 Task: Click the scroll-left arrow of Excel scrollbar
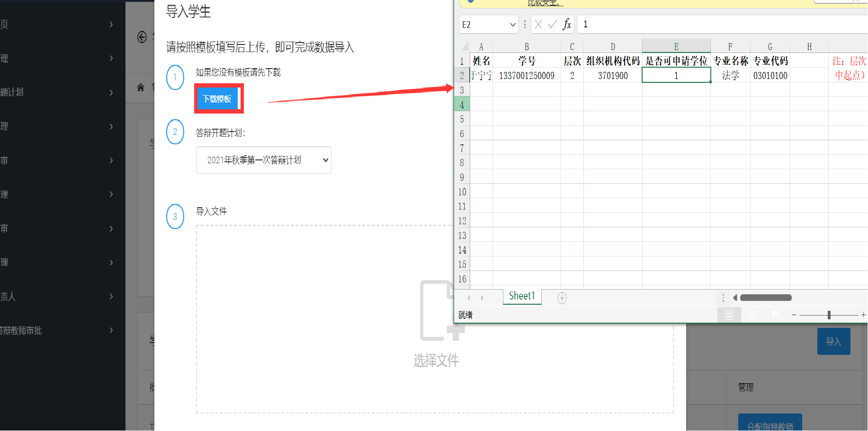735,298
